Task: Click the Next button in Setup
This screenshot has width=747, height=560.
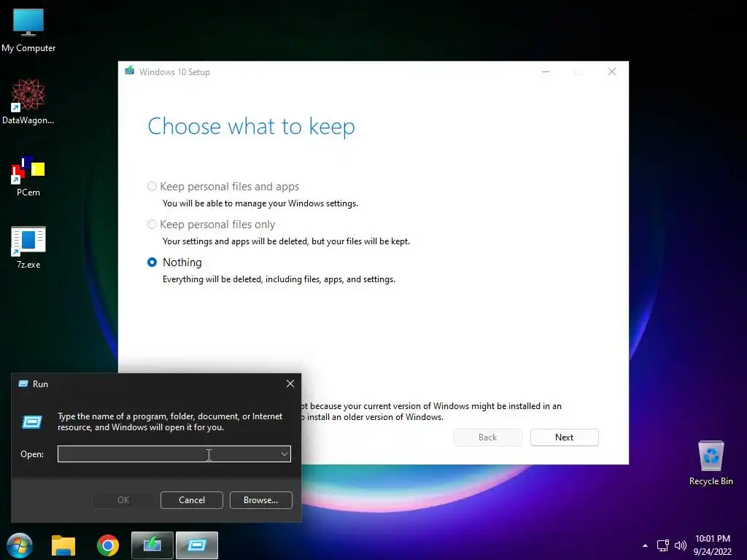Action: pyautogui.click(x=564, y=437)
